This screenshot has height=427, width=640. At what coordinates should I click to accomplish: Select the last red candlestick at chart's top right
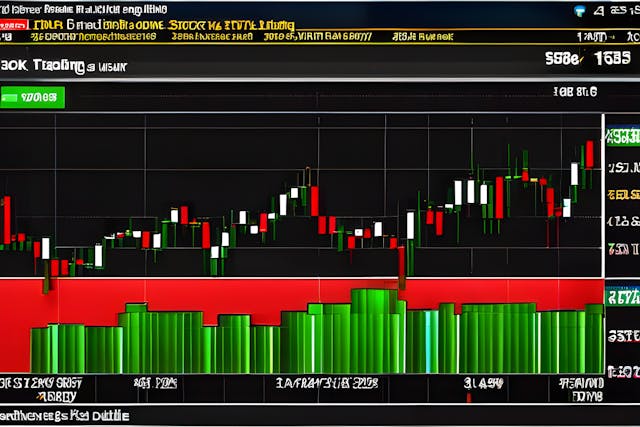click(589, 154)
